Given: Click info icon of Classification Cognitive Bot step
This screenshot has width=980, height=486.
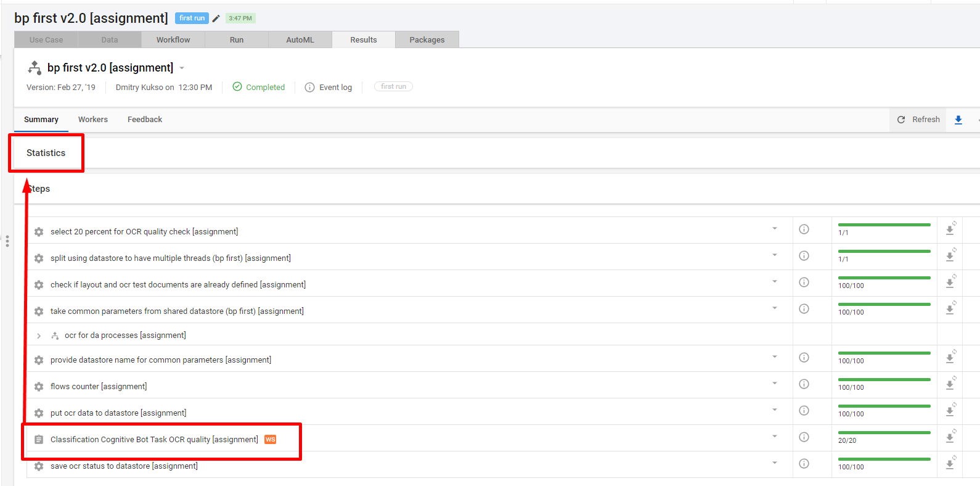Looking at the screenshot, I should [x=804, y=437].
